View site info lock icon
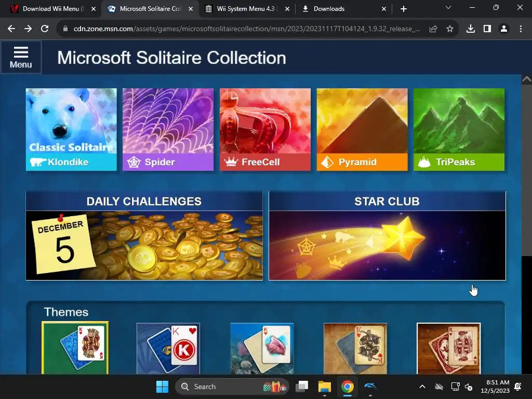 pos(65,29)
